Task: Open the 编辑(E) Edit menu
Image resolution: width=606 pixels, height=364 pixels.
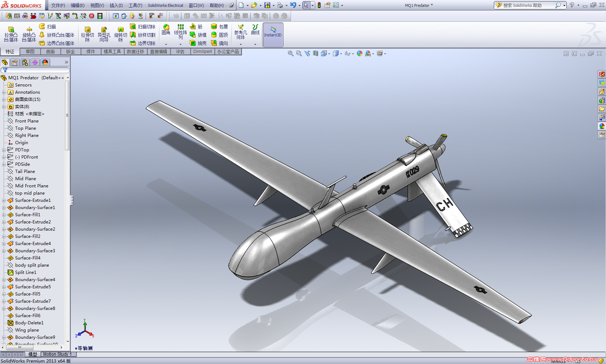Action: point(78,5)
